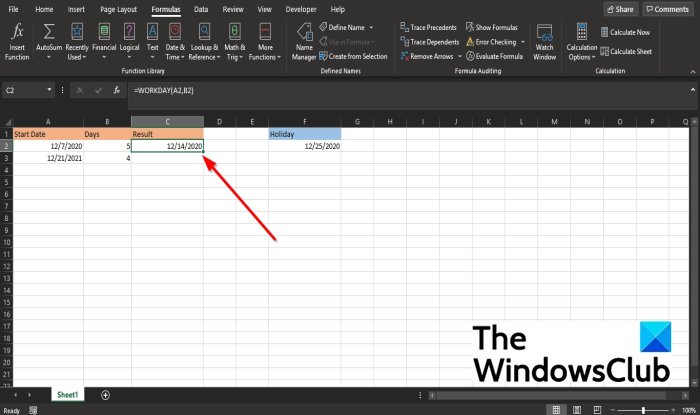
Task: Click the 100% zoom level
Action: coord(688,410)
